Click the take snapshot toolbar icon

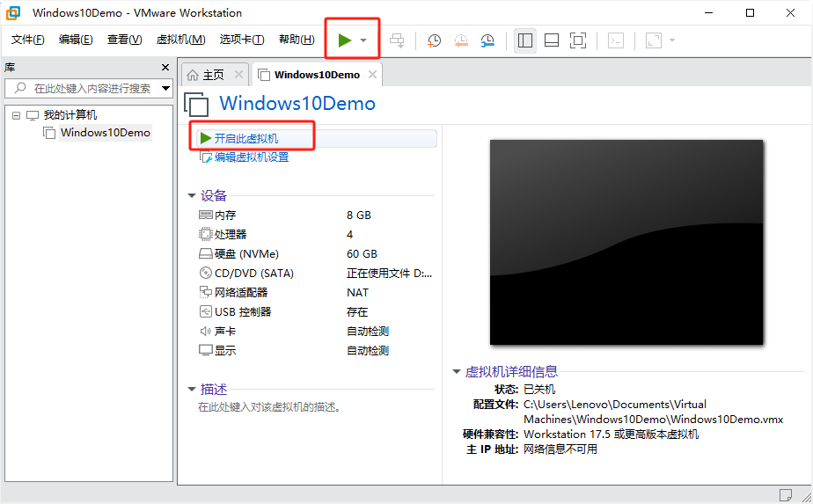coord(434,40)
